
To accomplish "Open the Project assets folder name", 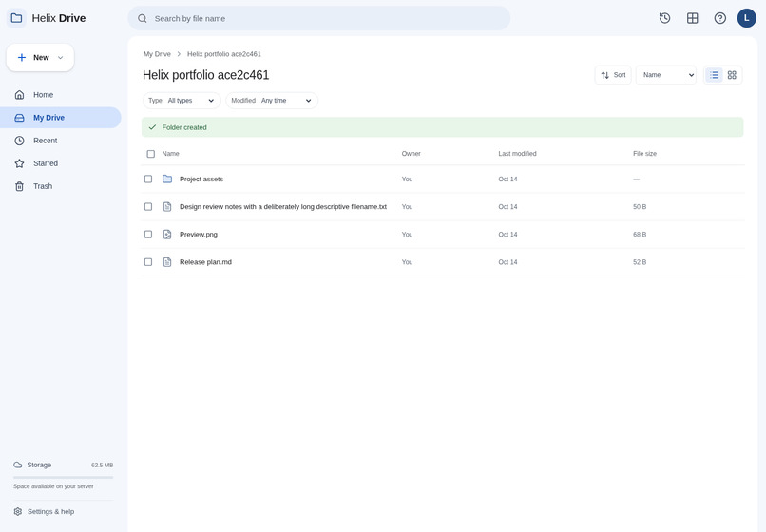I will click(201, 180).
